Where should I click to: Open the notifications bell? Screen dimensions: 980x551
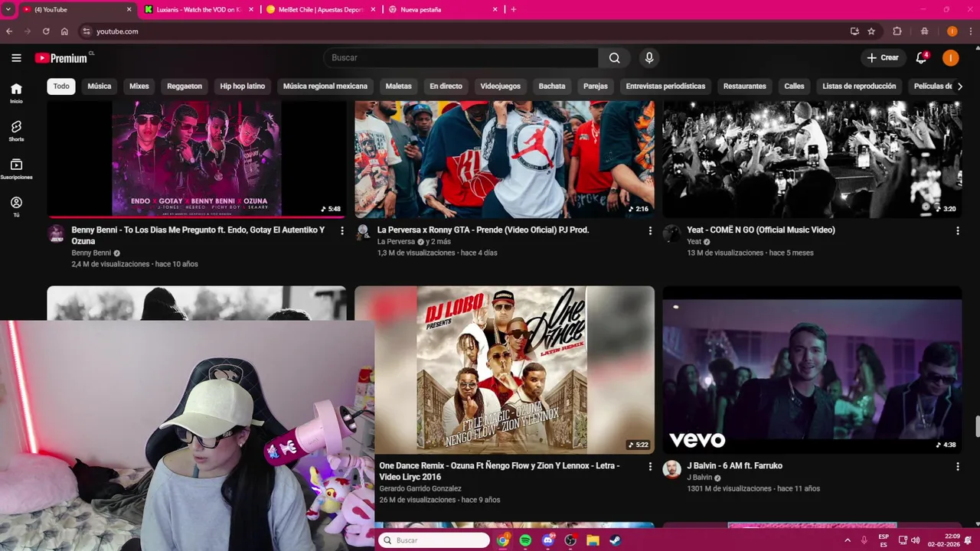click(921, 58)
